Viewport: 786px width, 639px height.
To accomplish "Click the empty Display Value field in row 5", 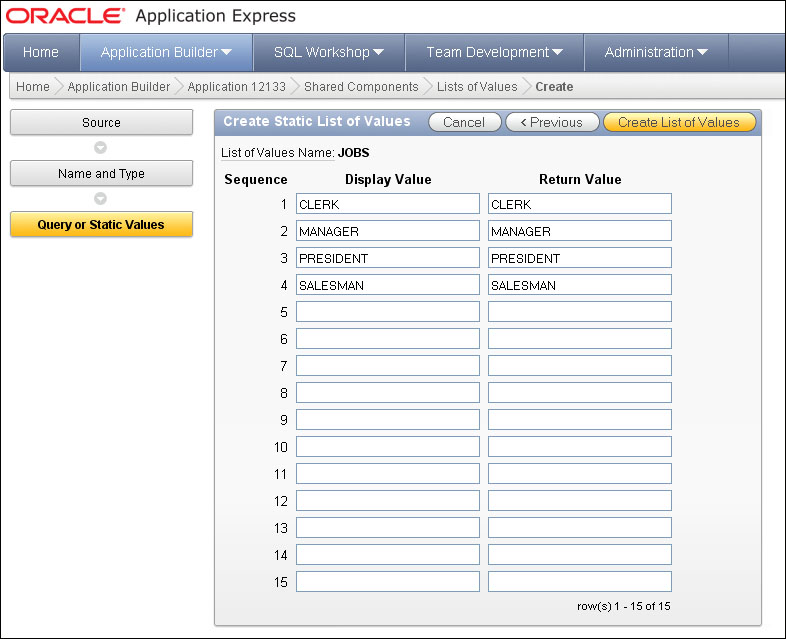I will (x=388, y=312).
